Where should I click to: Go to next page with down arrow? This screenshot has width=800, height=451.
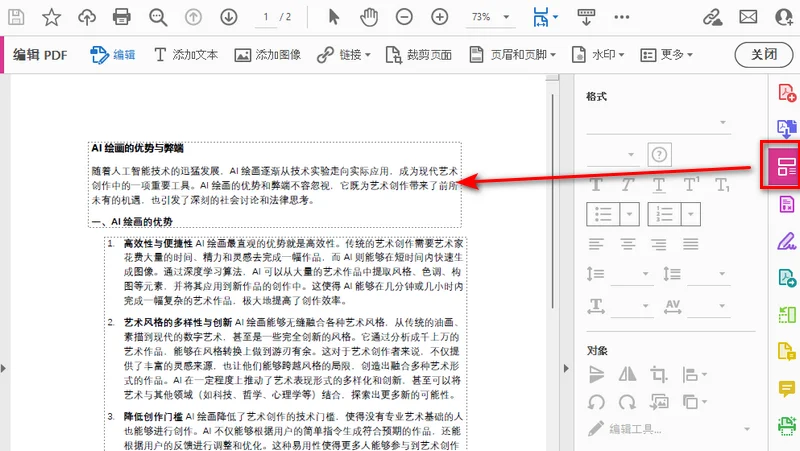[x=229, y=17]
